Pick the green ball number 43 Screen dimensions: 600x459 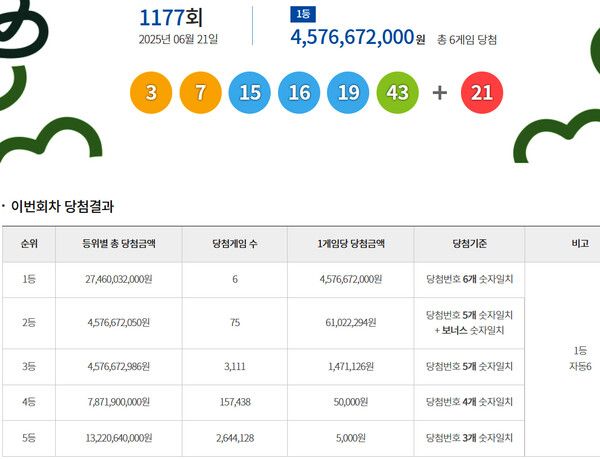(x=398, y=93)
